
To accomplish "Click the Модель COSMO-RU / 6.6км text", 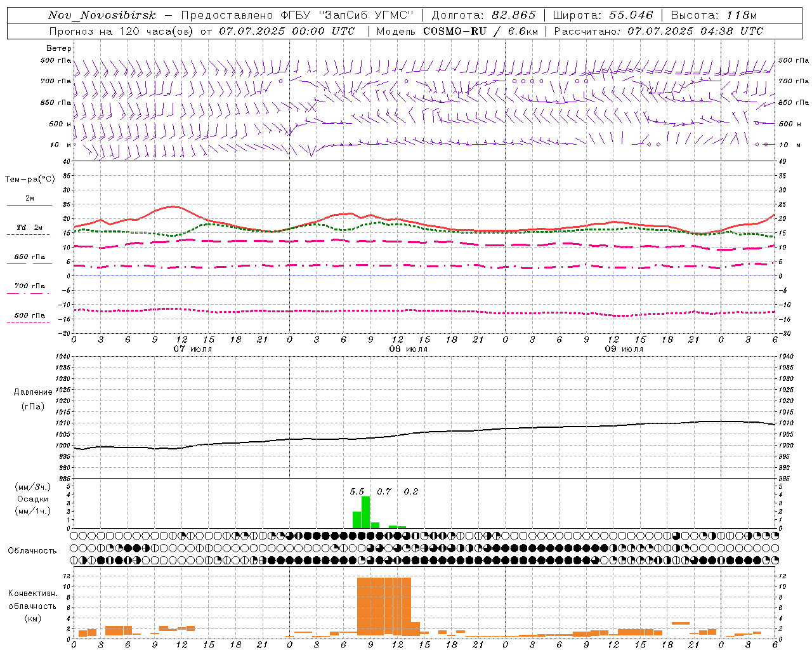I will click(x=457, y=31).
